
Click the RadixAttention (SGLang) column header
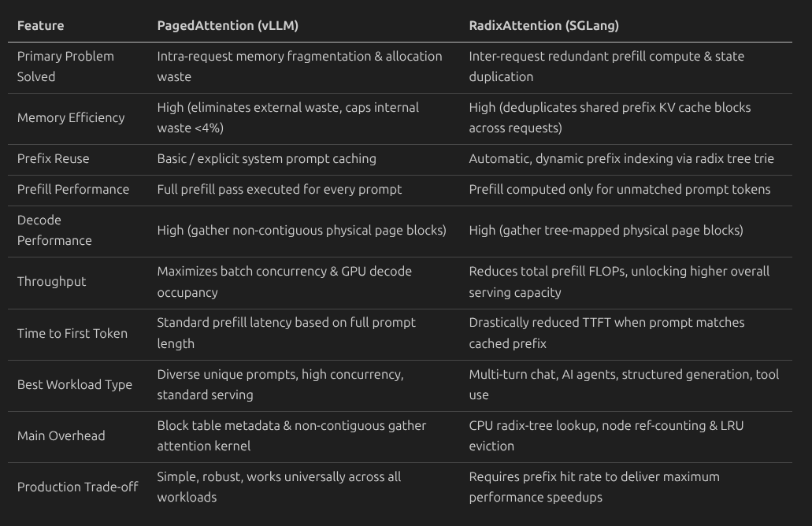[543, 25]
